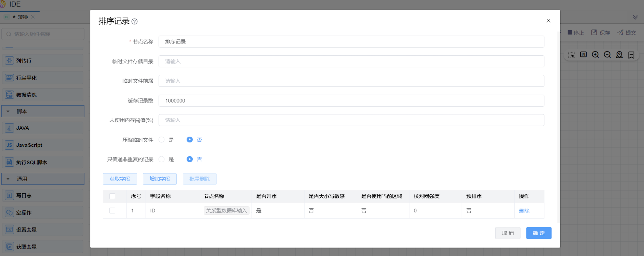This screenshot has width=644, height=256.
Task: Select 是 for 压缩临时文件
Action: (x=162, y=140)
